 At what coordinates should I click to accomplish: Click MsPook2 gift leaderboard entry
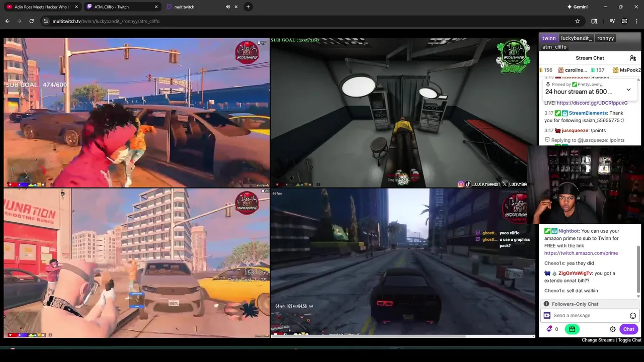(x=627, y=70)
